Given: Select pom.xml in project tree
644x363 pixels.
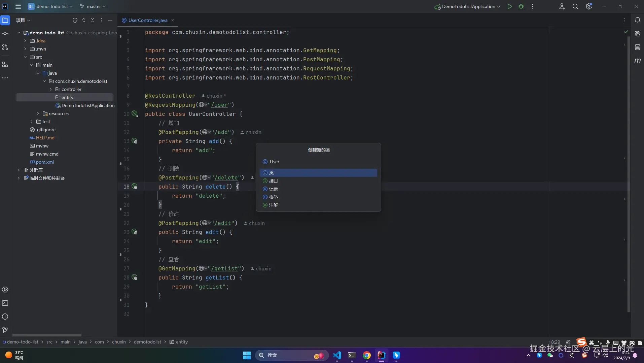Looking at the screenshot, I should coord(42,162).
